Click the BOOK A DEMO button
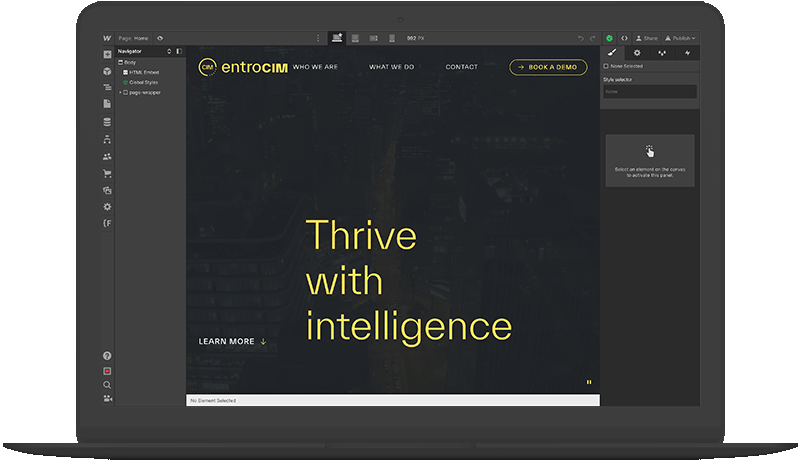This screenshot has height=464, width=800. click(x=548, y=67)
